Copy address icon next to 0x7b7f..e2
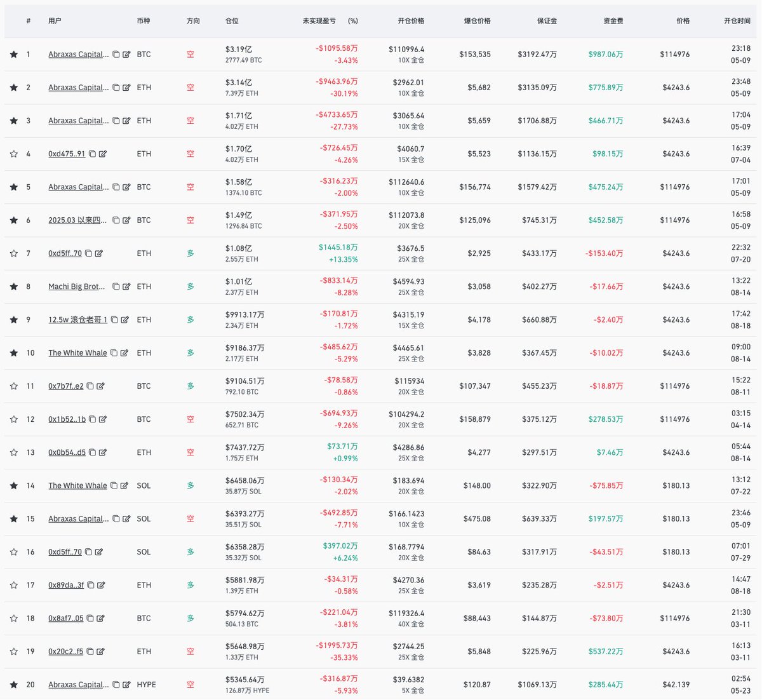This screenshot has height=700, width=762. point(90,386)
